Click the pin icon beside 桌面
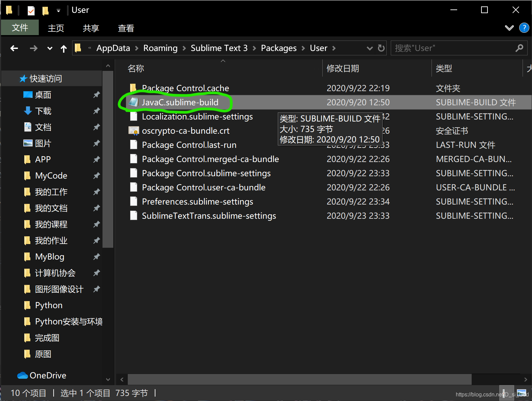Screen dimensions: 532x401 pyautogui.click(x=96, y=95)
